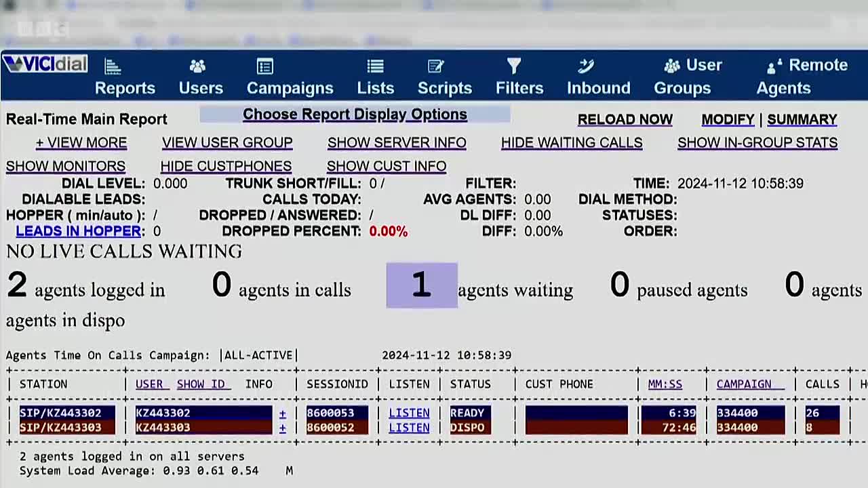Click the Users people icon

coord(198,64)
